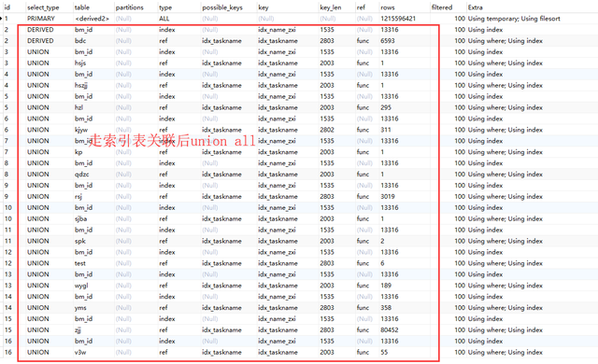Select the 'kjyw' table cell

81,130
